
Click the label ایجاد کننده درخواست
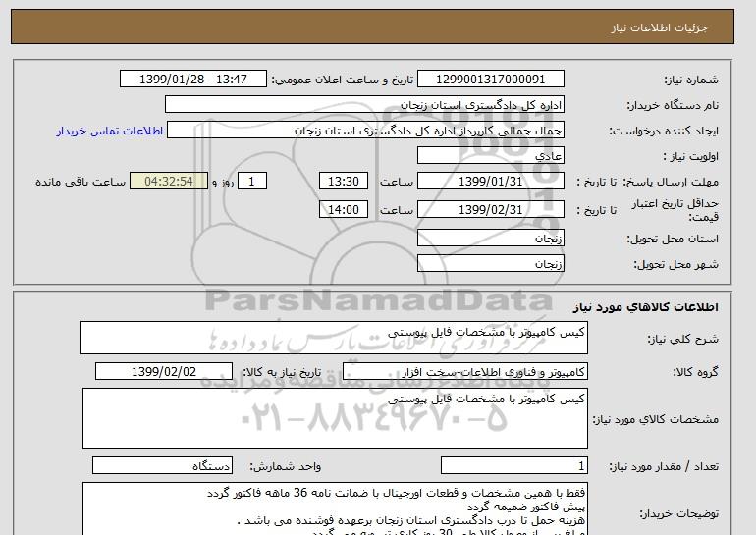click(x=664, y=131)
